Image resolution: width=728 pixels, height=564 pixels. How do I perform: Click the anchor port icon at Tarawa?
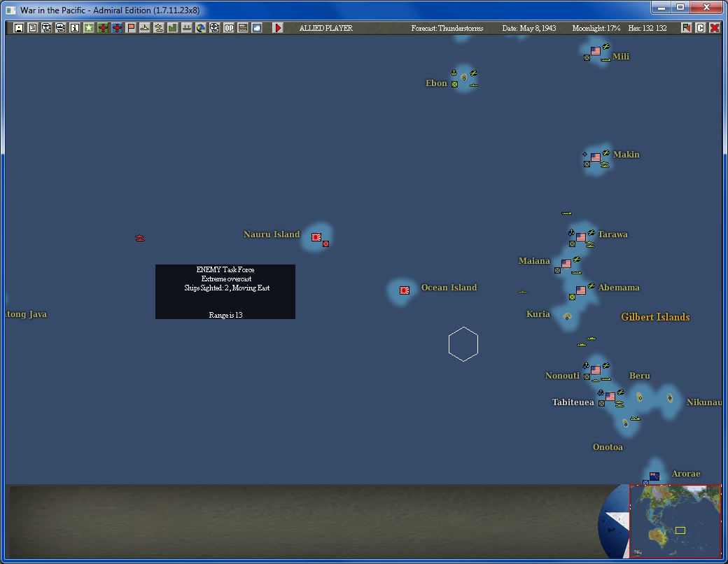pos(571,232)
